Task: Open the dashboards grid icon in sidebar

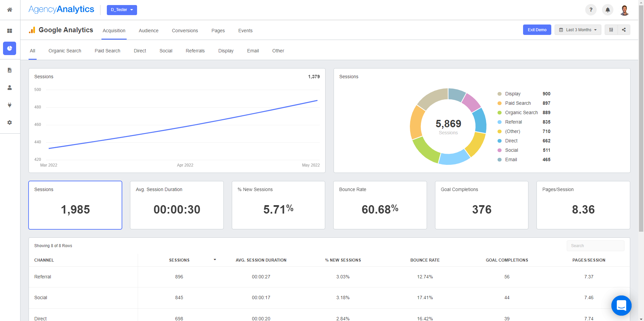Action: point(10,31)
